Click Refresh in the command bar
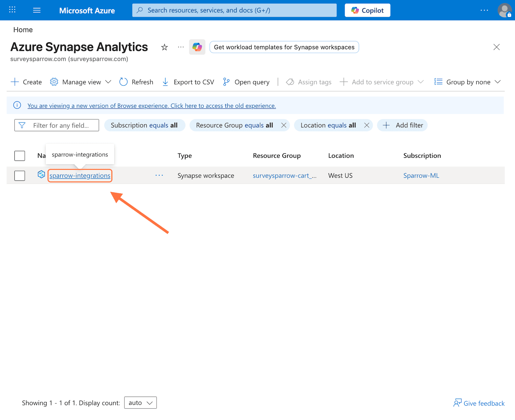515x420 pixels. pyautogui.click(x=136, y=82)
